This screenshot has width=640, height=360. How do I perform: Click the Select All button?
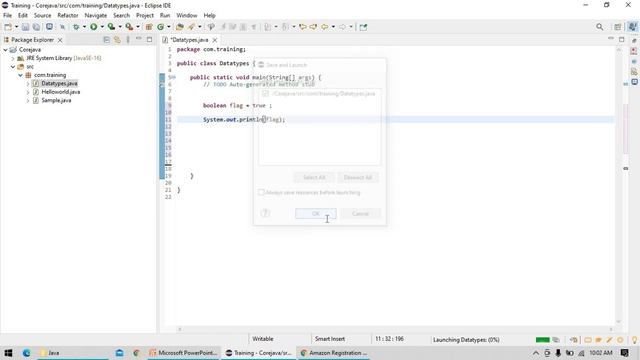pos(314,178)
